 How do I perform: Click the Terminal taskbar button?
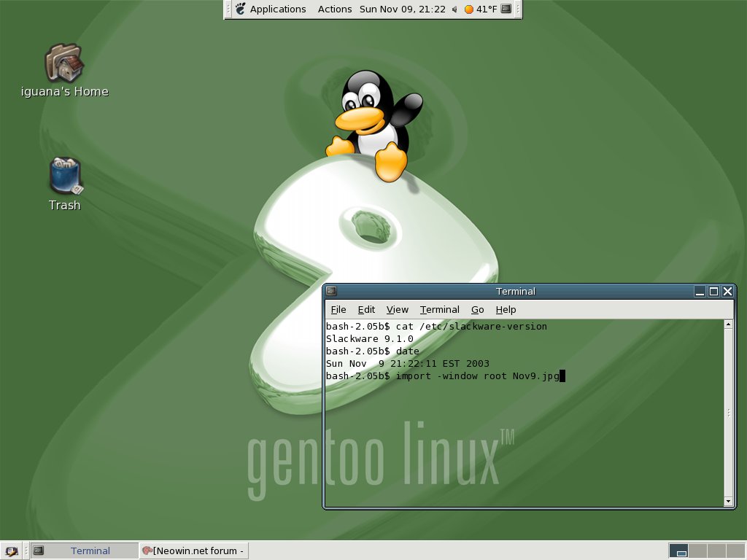pos(84,551)
